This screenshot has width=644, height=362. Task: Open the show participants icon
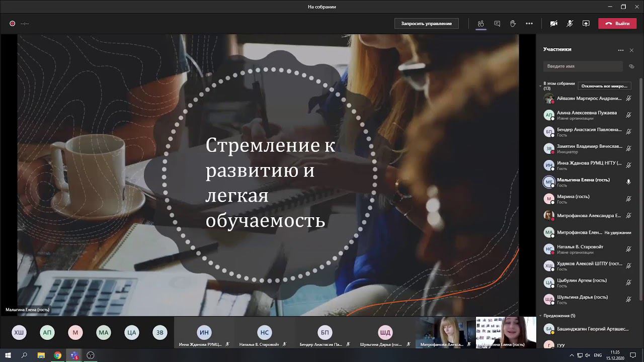[x=480, y=24]
